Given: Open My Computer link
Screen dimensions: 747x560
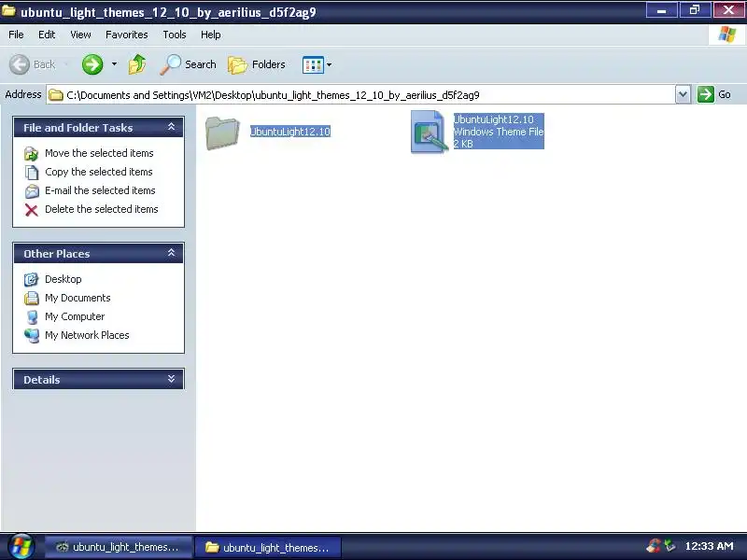Looking at the screenshot, I should 75,316.
